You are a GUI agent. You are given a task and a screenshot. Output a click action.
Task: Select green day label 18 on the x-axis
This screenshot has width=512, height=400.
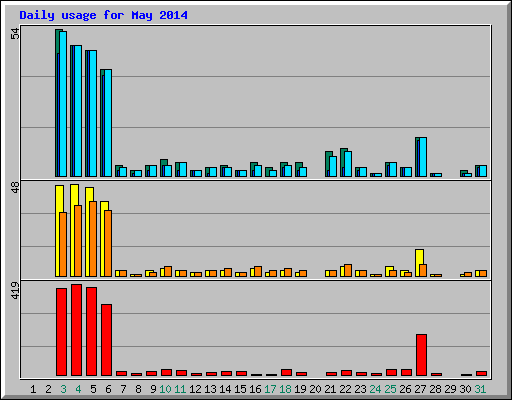pyautogui.click(x=285, y=389)
